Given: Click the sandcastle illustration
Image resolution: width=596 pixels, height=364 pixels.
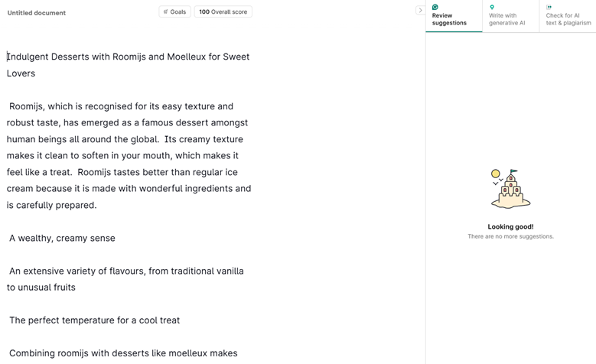Looking at the screenshot, I should click(510, 189).
